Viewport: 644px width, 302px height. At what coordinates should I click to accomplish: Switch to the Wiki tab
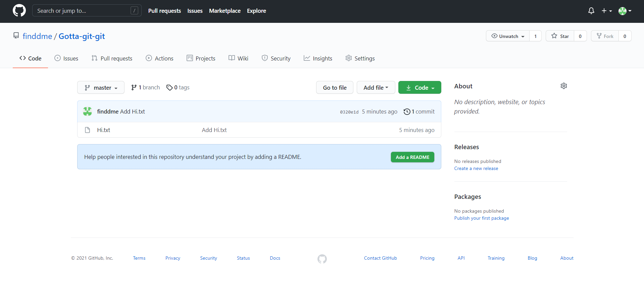pyautogui.click(x=238, y=58)
